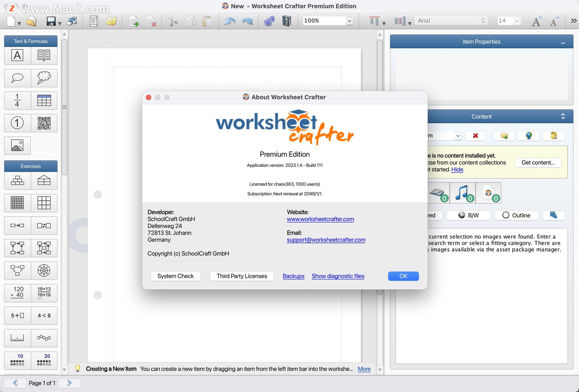Click the numbered list exercise icon

pyautogui.click(x=17, y=122)
